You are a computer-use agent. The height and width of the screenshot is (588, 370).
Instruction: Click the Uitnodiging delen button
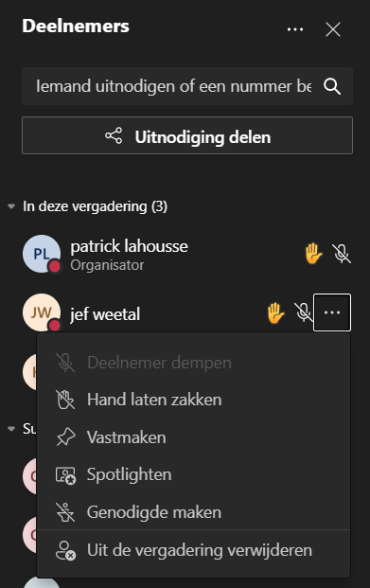(187, 135)
